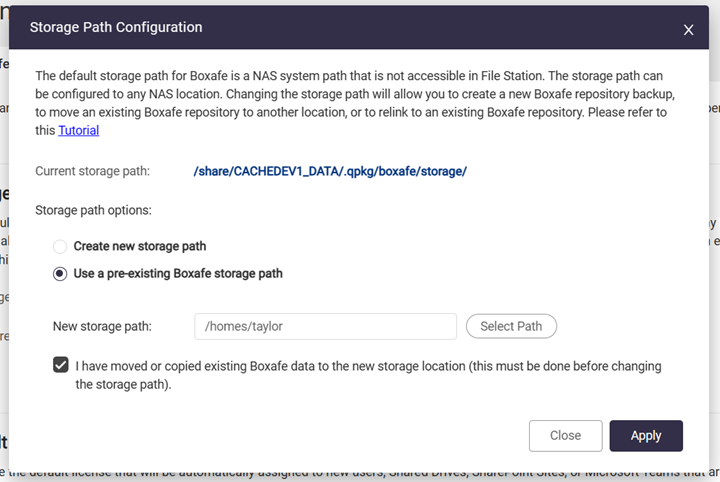
Task: Click the Close button in the footer
Action: tap(565, 435)
